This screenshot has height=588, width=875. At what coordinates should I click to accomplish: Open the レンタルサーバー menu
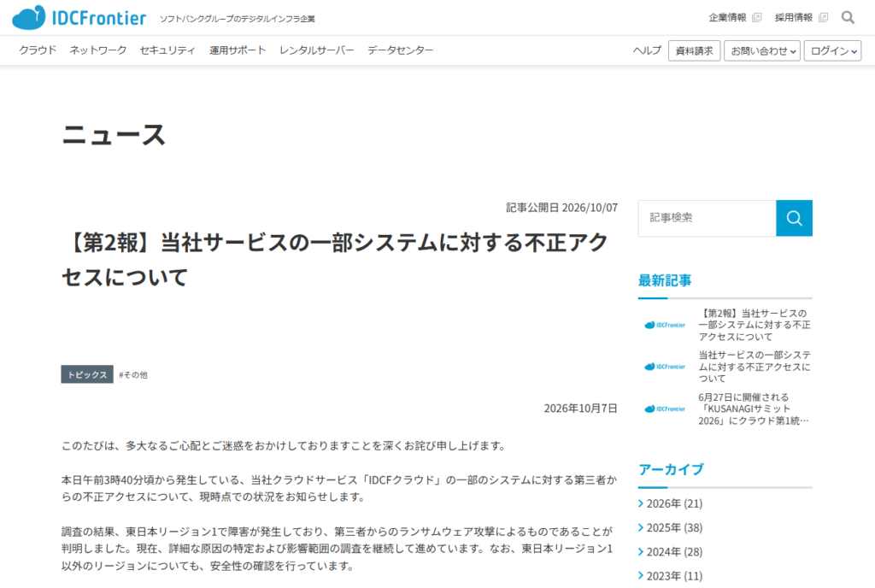click(317, 50)
